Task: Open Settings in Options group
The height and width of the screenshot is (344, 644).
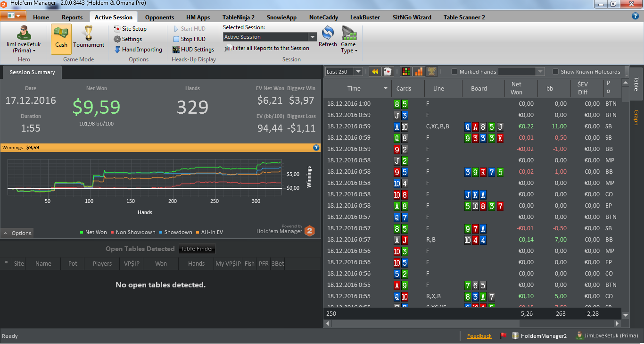Action: (x=128, y=39)
